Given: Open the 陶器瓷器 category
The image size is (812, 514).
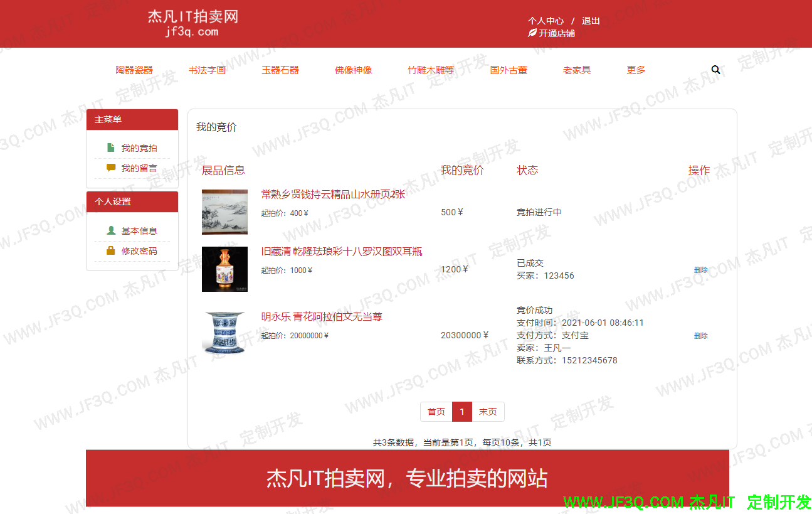Looking at the screenshot, I should [134, 70].
